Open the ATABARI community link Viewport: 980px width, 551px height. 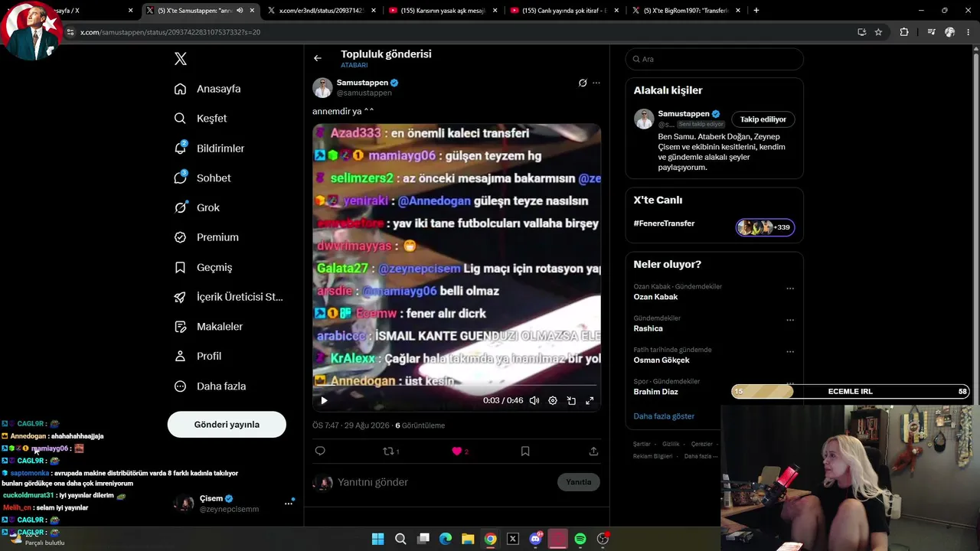(354, 65)
